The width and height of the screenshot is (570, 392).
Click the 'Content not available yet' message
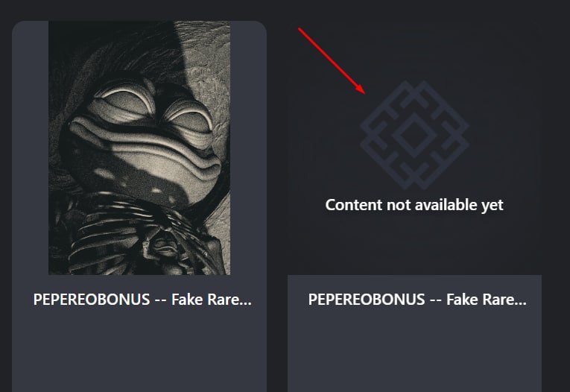coord(414,205)
